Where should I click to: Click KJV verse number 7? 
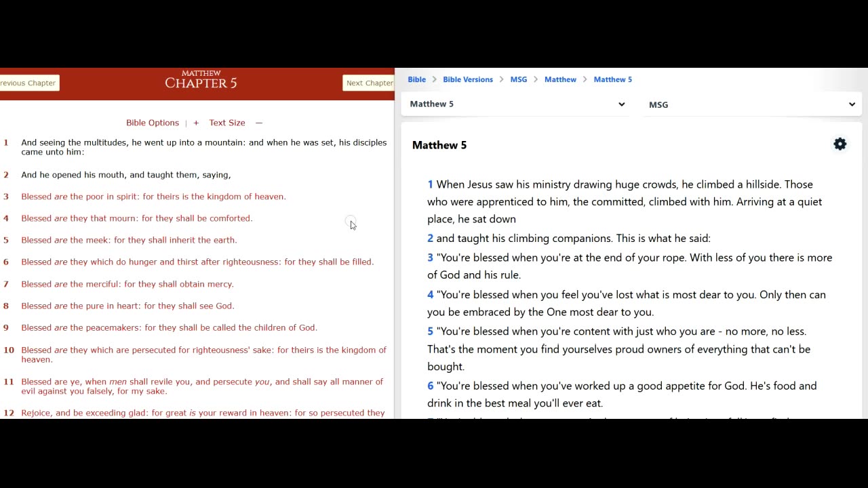click(x=6, y=284)
